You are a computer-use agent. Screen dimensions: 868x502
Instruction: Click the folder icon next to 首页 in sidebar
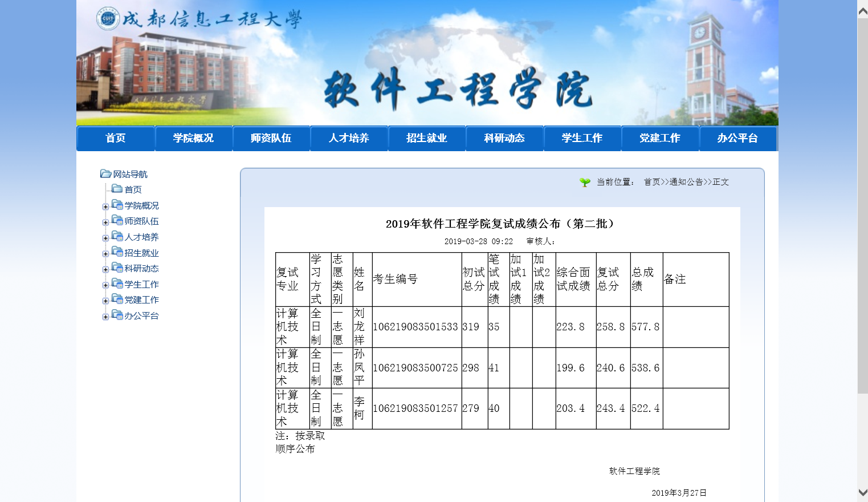click(117, 189)
